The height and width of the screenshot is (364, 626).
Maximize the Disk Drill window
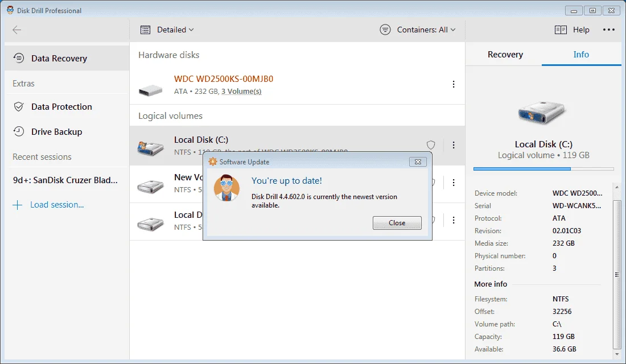[x=592, y=11]
